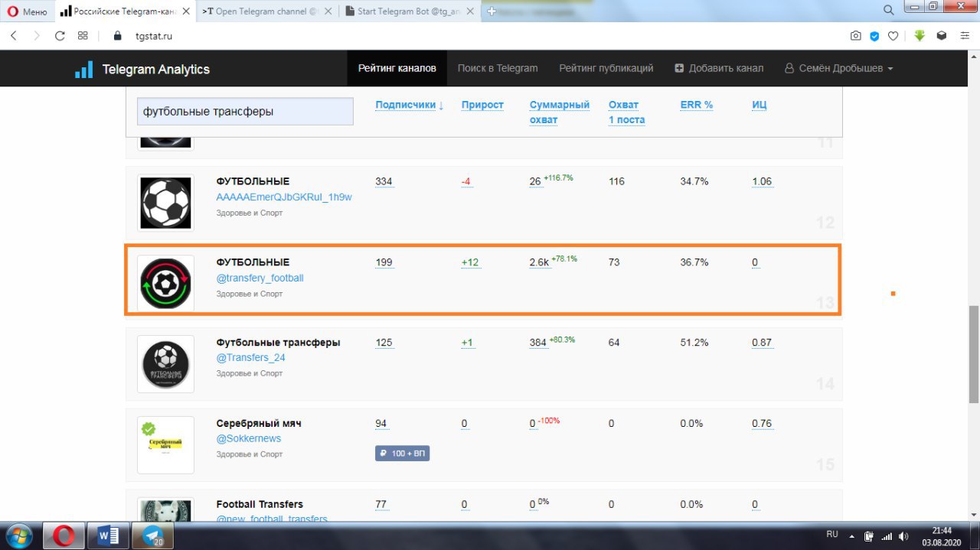This screenshot has width=980, height=550.
Task: Open the Windows Start button
Action: tap(18, 535)
